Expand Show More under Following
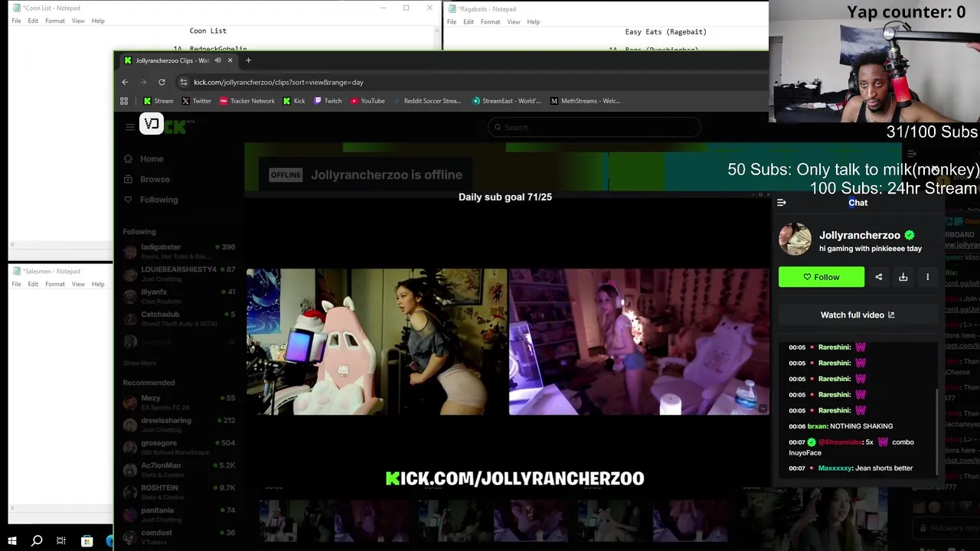Viewport: 980px width, 551px height. pos(139,364)
